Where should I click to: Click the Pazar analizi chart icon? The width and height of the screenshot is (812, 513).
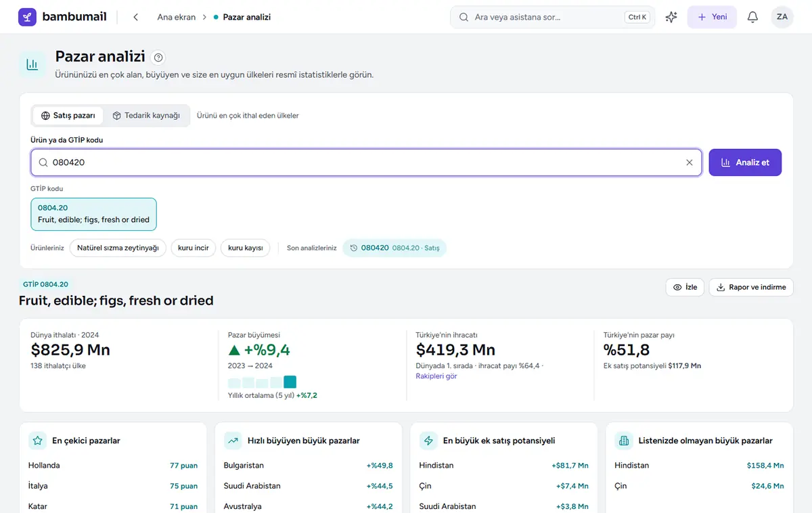click(x=32, y=64)
